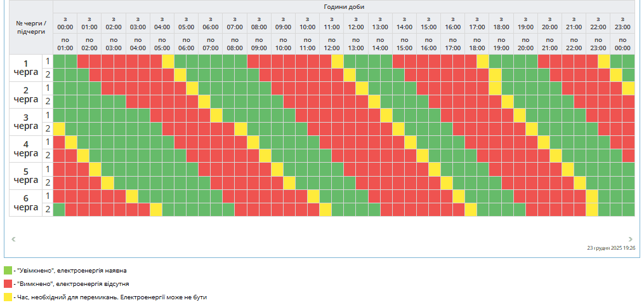Screen dimensions: 644x305
Task: Click the scroll right arrow below the table
Action: tap(630, 239)
